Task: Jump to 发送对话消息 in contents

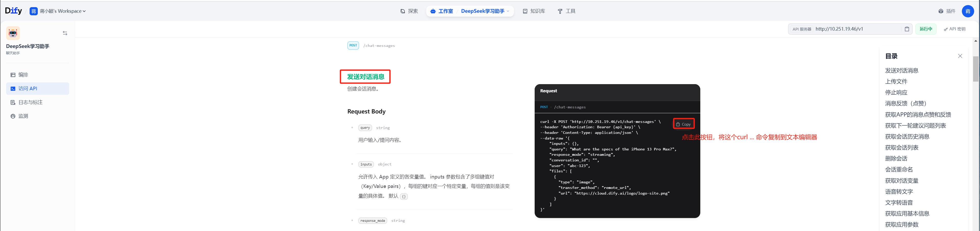Action: (902, 70)
